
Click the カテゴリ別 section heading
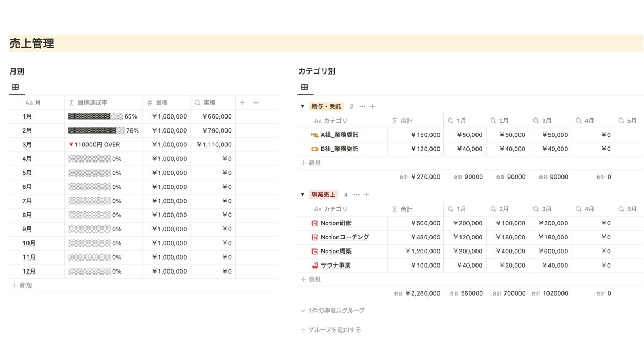(317, 71)
